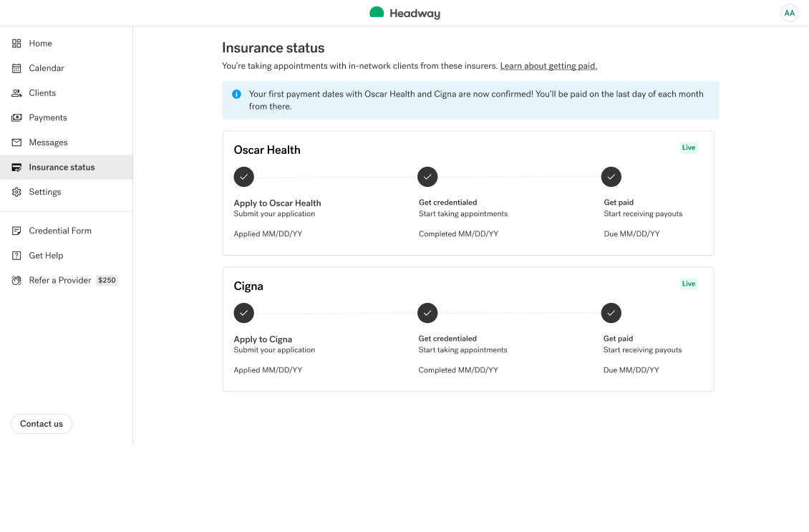Click Oscar Health Get paid checkmark
The width and height of the screenshot is (809, 532).
coord(611,177)
